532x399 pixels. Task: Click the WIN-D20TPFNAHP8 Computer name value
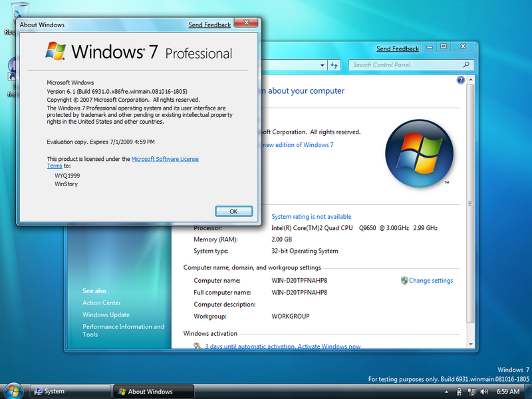(x=299, y=281)
